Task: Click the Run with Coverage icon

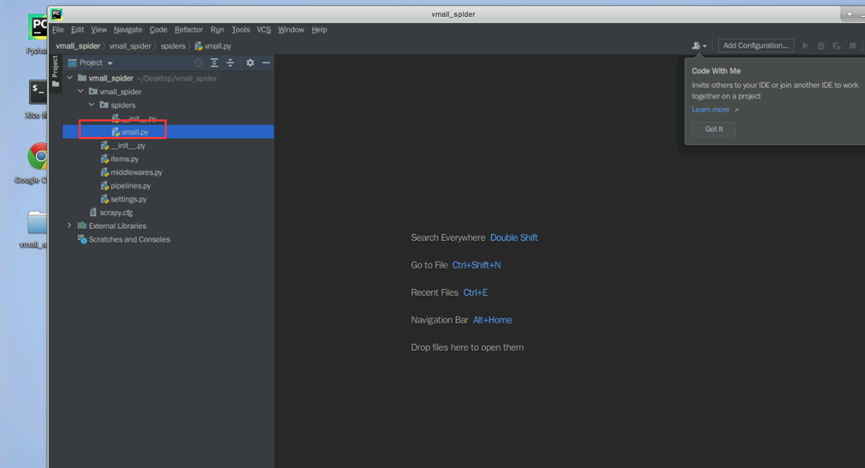Action: (x=837, y=46)
